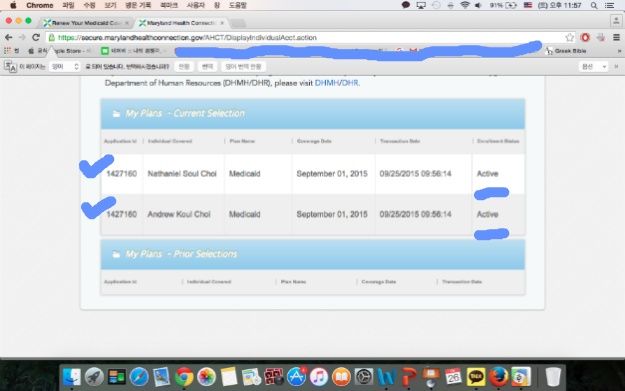
Task: Open Calendar from the Dock
Action: point(453,377)
